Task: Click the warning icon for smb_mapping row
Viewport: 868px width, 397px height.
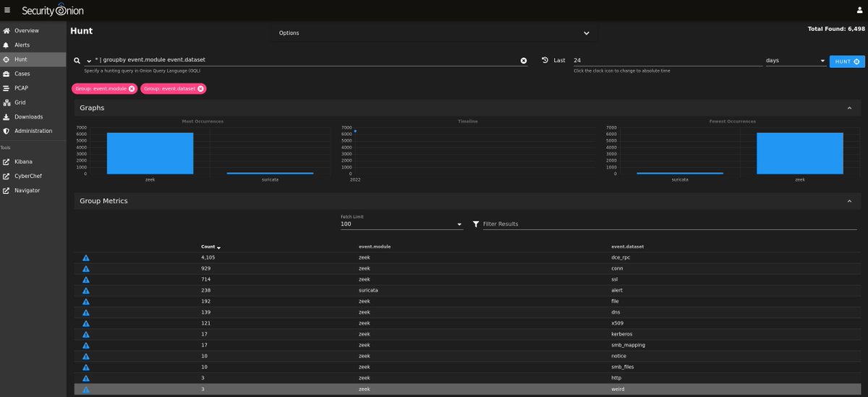Action: coord(86,345)
